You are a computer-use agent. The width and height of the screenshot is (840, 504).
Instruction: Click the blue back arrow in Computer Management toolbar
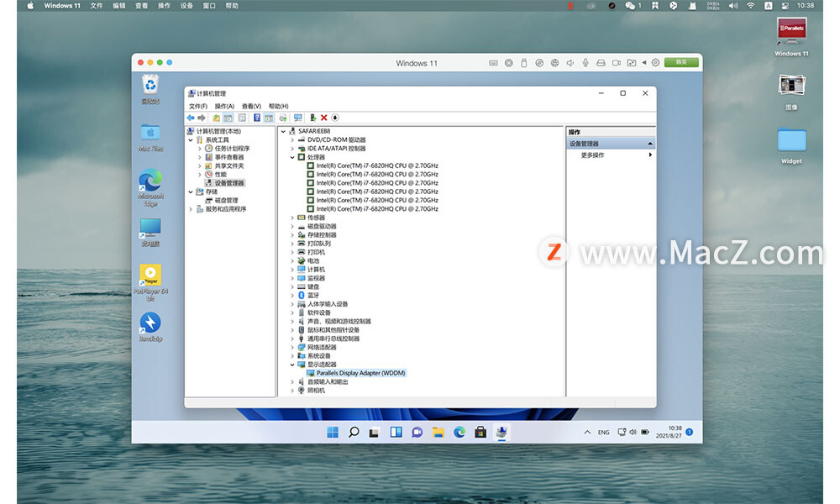191,118
